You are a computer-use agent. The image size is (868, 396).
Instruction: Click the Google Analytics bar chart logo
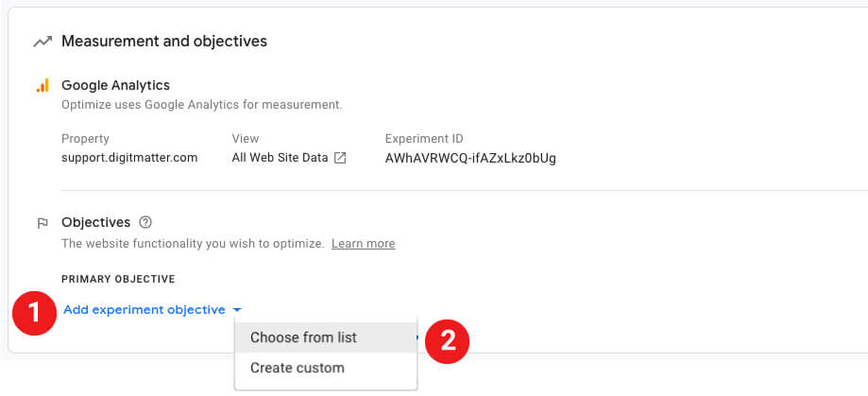click(43, 85)
